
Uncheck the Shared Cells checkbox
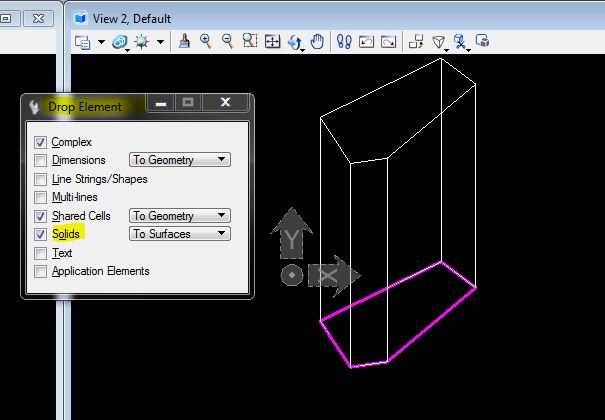[x=40, y=216]
